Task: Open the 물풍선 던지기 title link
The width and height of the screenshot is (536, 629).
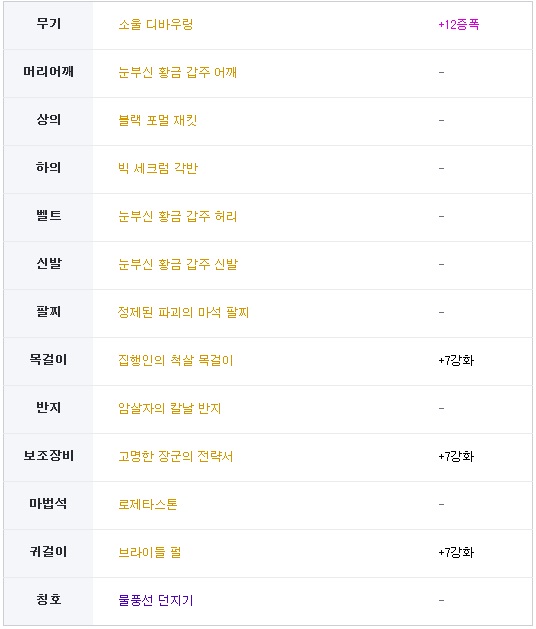Action: click(x=156, y=600)
